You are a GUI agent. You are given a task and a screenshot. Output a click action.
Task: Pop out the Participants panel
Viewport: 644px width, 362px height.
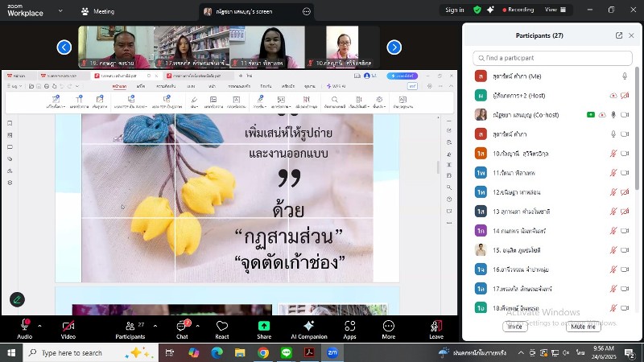pyautogui.click(x=619, y=35)
